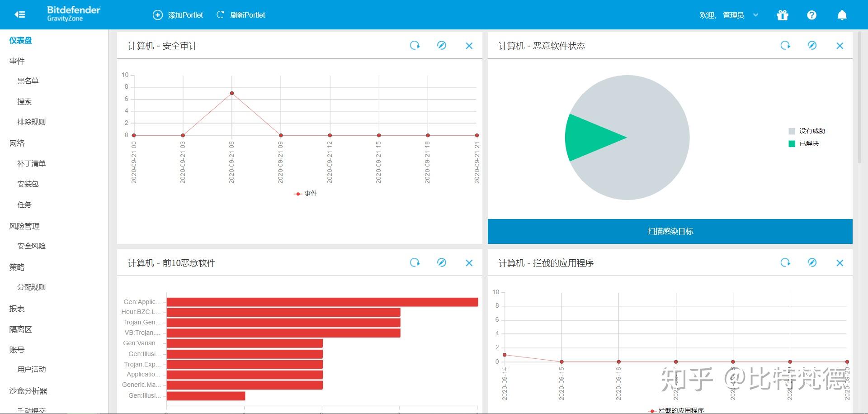This screenshot has height=414, width=868.
Task: Open settings for 恶意软件状态 portlet
Action: coord(812,46)
